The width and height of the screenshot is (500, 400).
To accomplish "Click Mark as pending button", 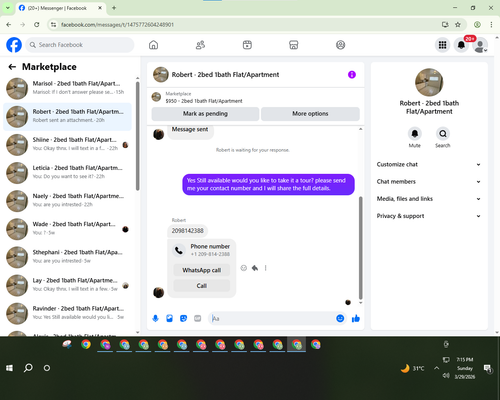I will point(205,114).
